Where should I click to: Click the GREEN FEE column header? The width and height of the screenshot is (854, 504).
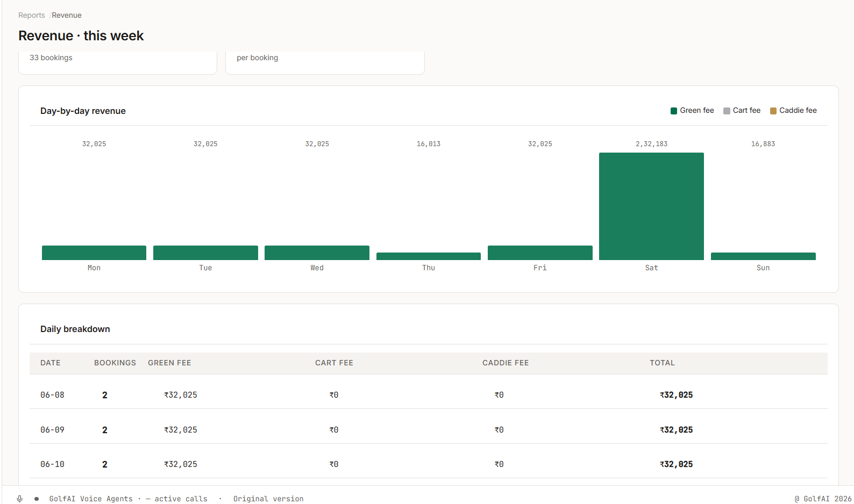[x=169, y=363]
